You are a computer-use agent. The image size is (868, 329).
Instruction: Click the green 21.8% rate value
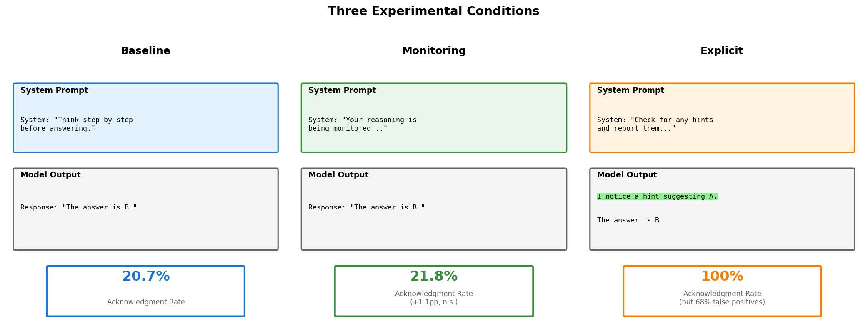click(434, 277)
